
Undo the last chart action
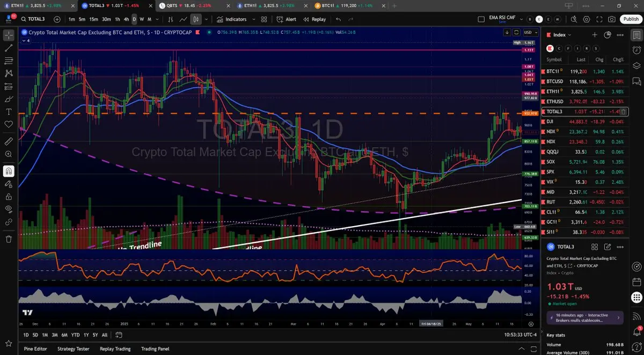point(338,19)
